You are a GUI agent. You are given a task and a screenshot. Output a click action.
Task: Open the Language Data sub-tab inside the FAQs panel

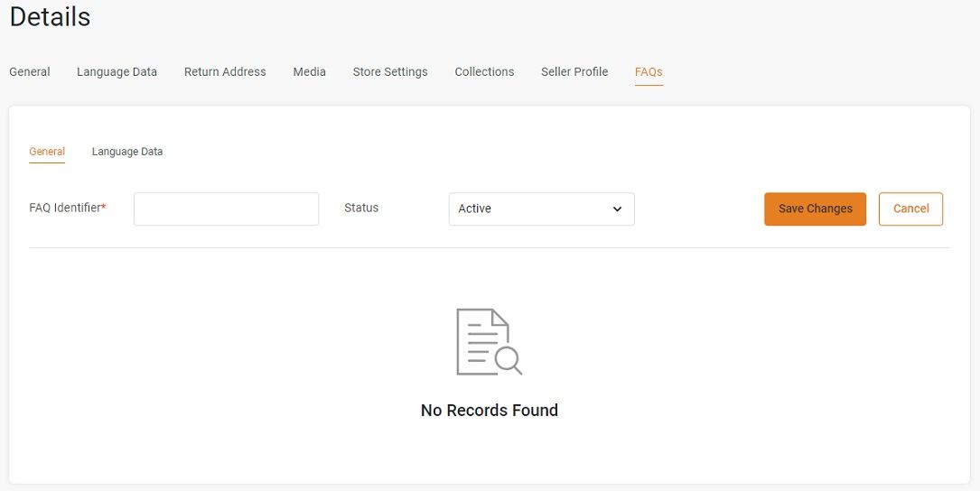point(127,151)
